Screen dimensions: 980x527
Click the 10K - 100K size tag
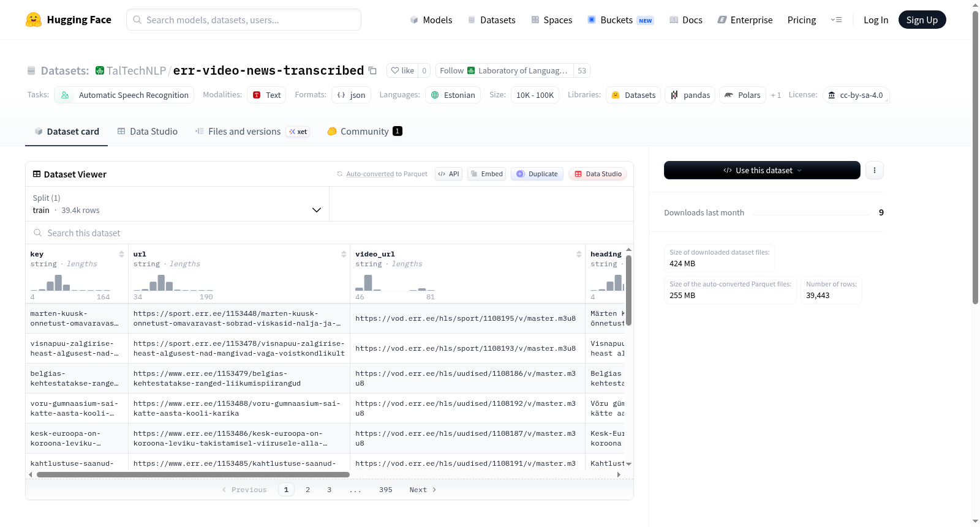535,95
